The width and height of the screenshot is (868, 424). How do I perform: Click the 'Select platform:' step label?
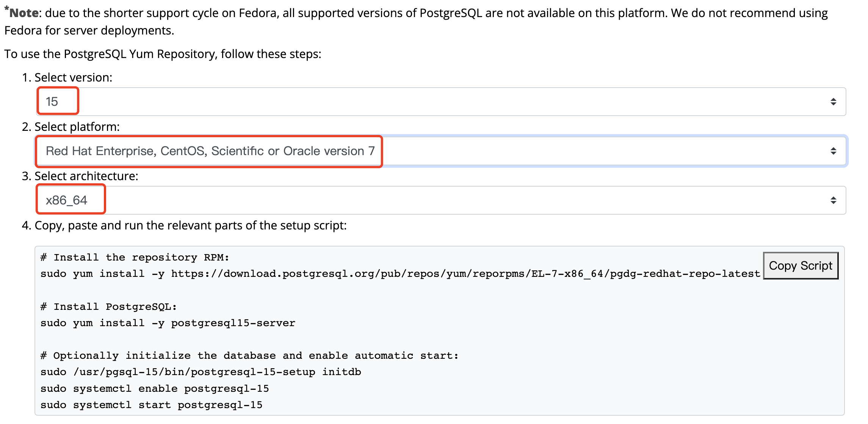tap(77, 127)
